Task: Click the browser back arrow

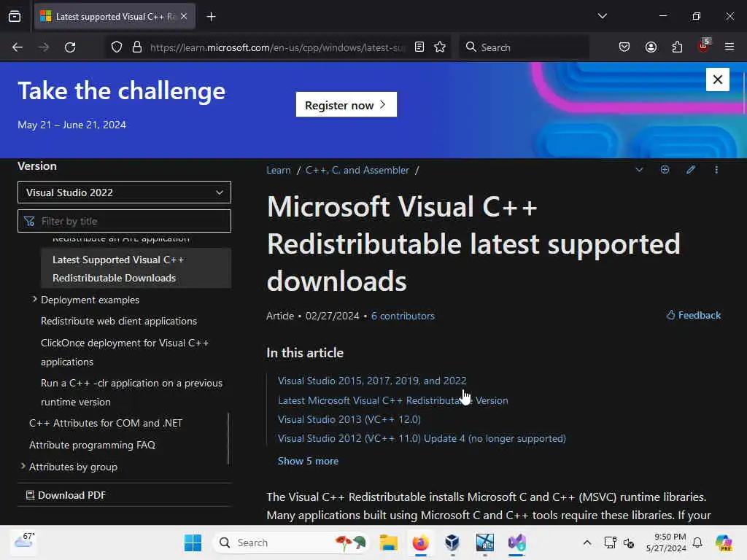Action: click(18, 47)
